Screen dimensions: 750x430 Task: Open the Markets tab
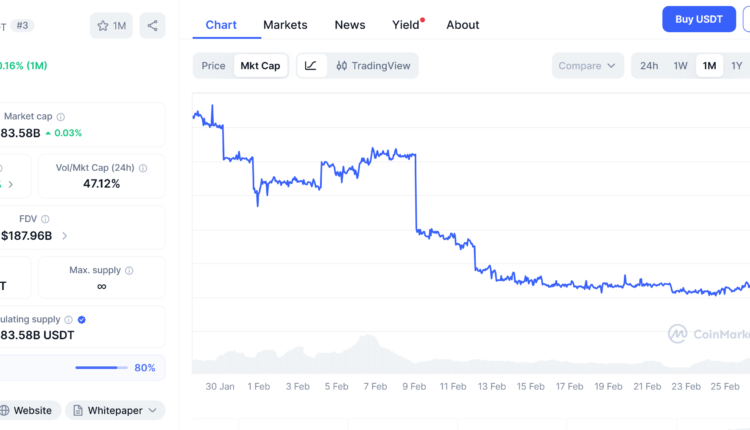285,25
